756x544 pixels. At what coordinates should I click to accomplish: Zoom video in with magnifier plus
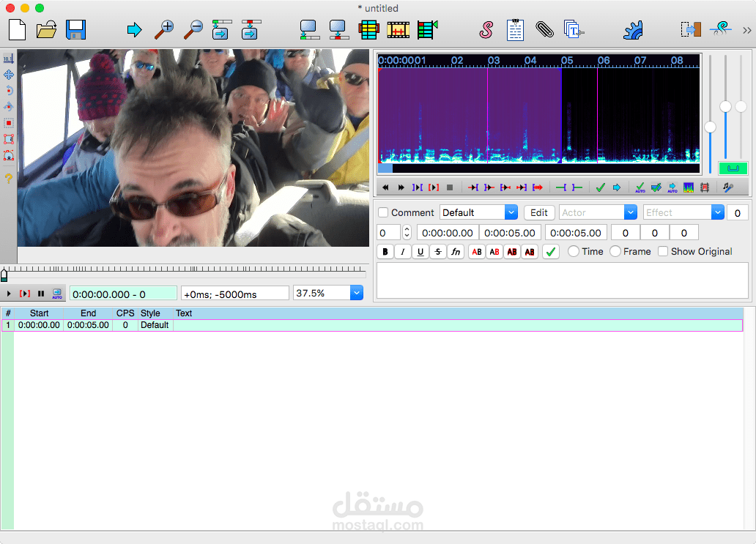(x=164, y=30)
